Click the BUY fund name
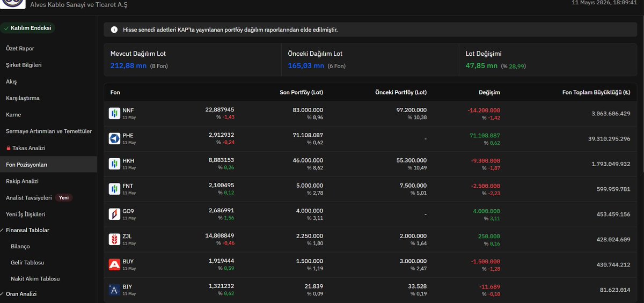 click(128, 262)
